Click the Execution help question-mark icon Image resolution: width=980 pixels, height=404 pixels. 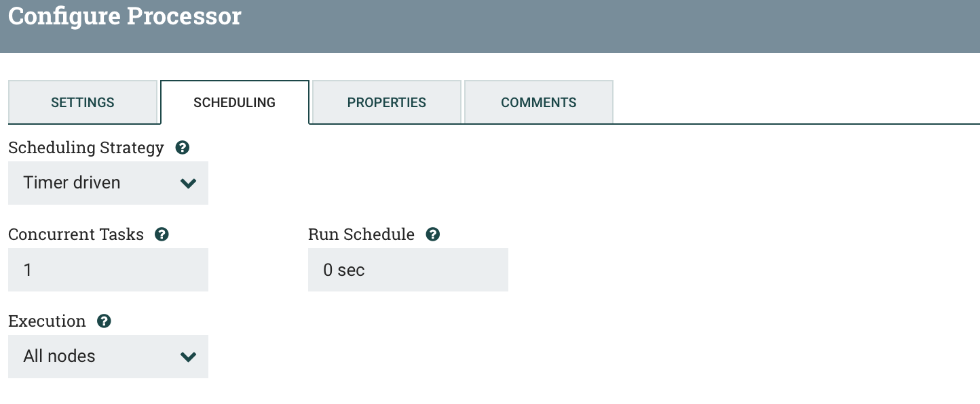[x=104, y=321]
